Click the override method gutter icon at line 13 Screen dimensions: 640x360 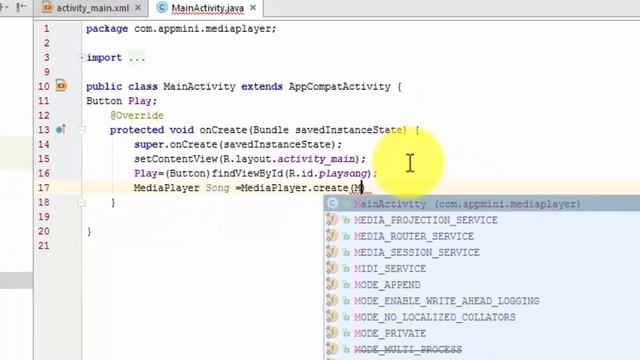61,130
